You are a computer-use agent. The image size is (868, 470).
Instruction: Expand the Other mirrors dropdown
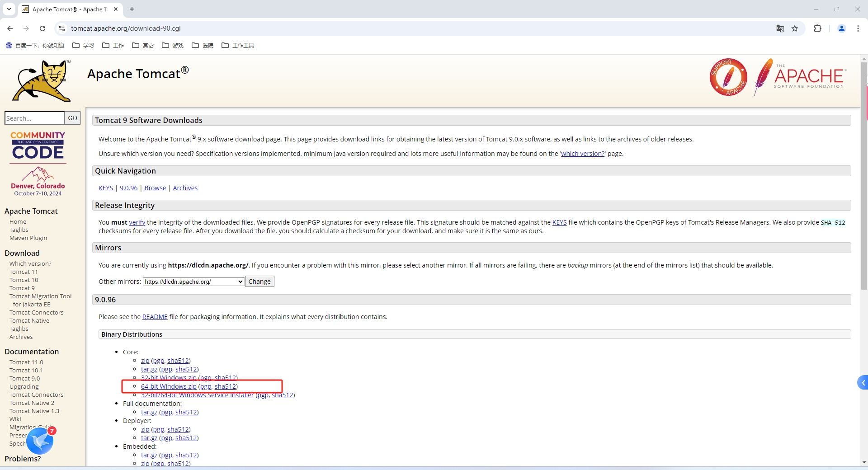pyautogui.click(x=194, y=282)
